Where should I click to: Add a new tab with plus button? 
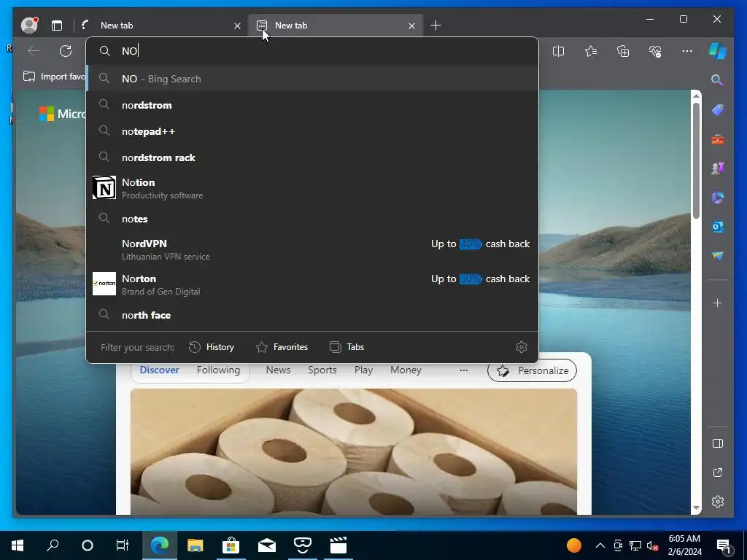(x=436, y=26)
